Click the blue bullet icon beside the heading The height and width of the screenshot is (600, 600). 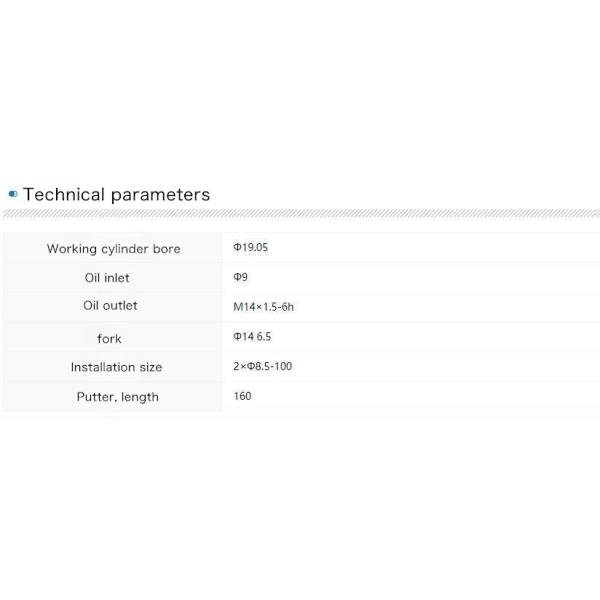[12, 194]
